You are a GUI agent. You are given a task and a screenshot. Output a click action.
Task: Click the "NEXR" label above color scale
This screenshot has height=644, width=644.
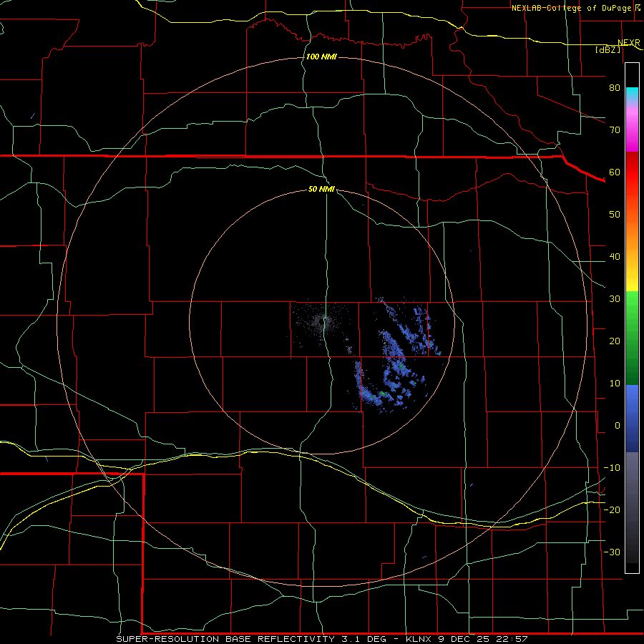point(628,43)
